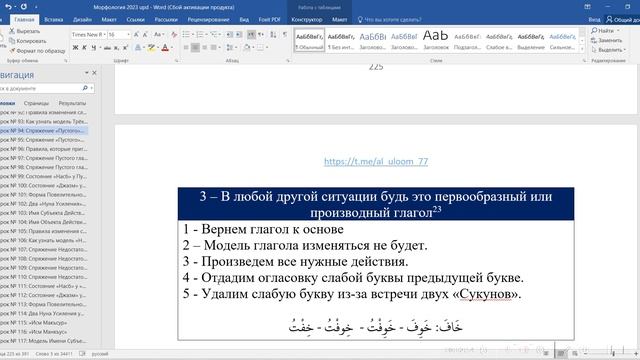Viewport: 640px width, 360px height.
Task: Toggle subscript formatting
Action: [x=117, y=48]
